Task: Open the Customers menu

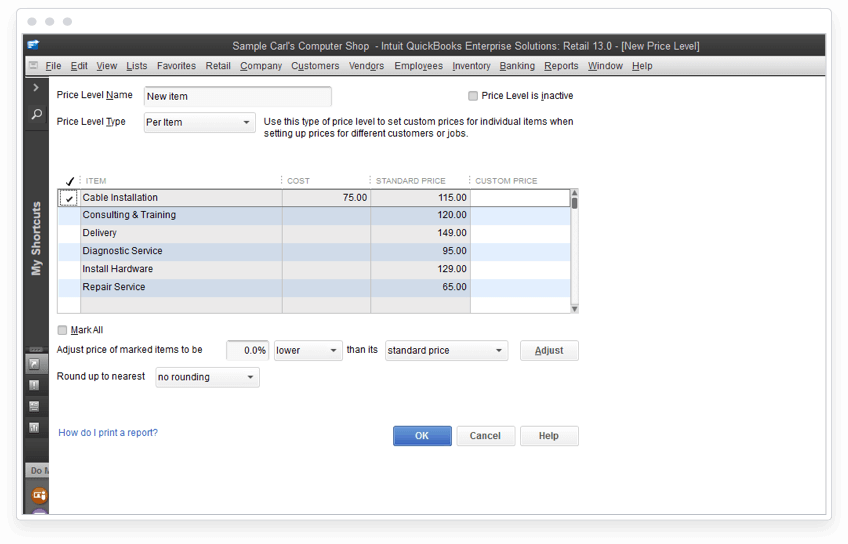Action: [315, 66]
